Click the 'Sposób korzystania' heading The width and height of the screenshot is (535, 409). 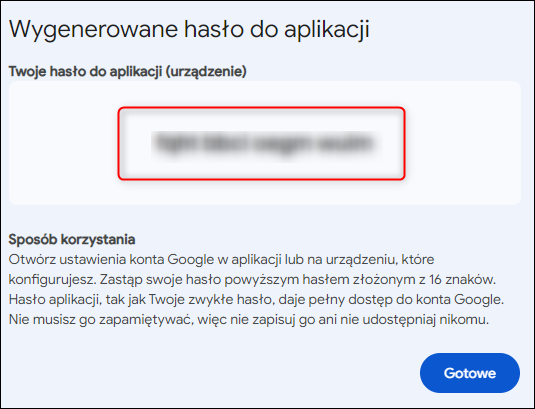[x=72, y=239]
